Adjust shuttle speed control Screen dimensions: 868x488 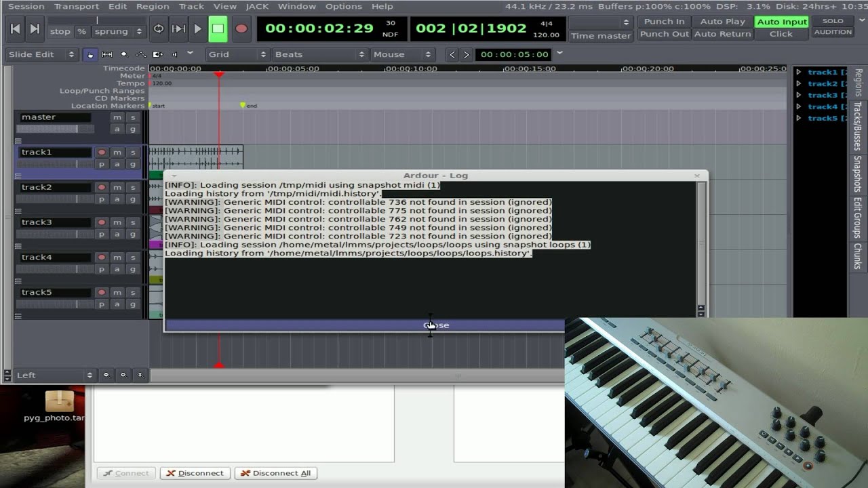tap(97, 20)
